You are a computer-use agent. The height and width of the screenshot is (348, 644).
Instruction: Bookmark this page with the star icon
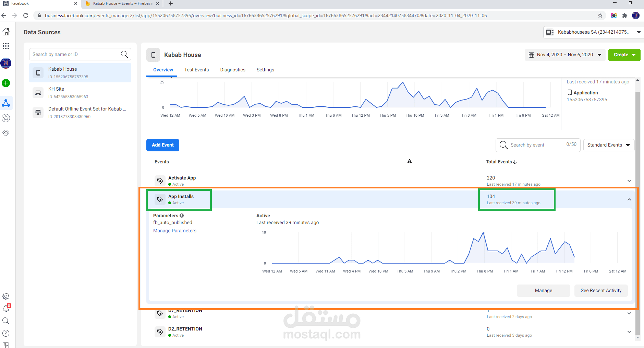600,15
